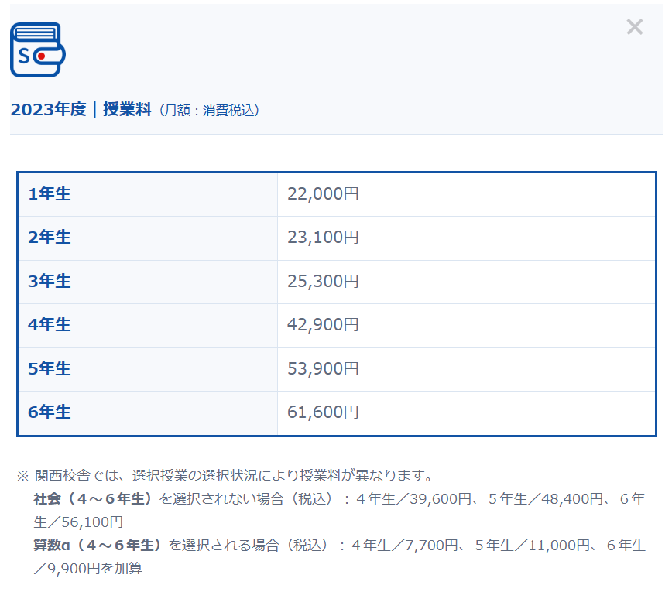
Task: Click the blue wallet logo icon
Action: coord(37,50)
